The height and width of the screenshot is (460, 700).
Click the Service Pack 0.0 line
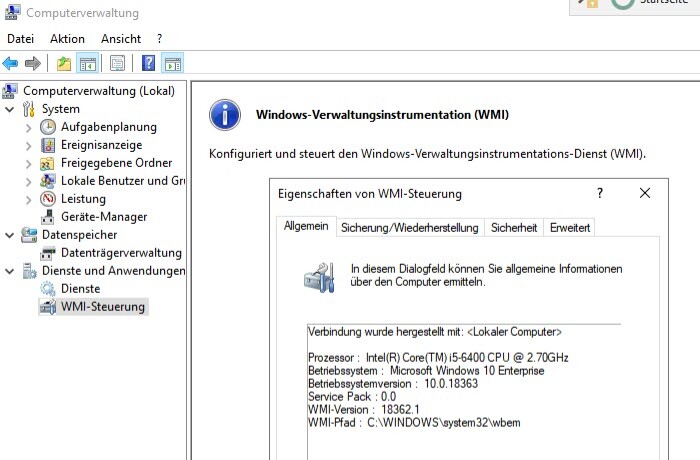352,397
